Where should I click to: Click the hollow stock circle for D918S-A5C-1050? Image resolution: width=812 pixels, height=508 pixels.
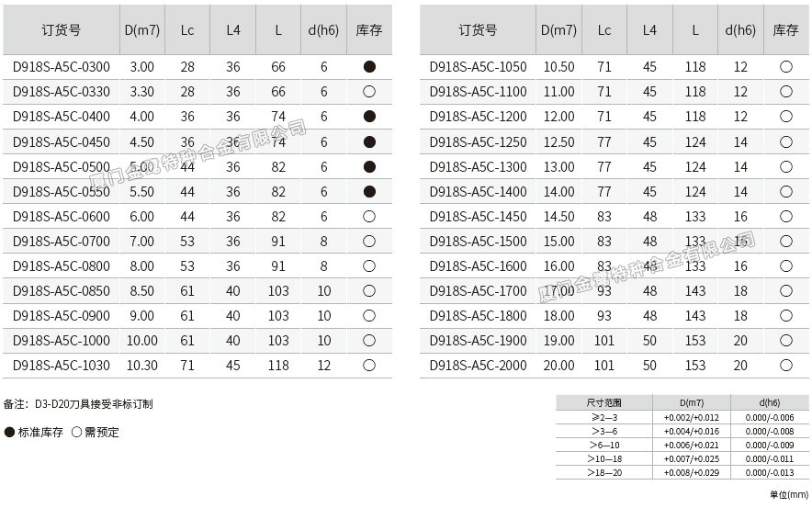point(785,67)
